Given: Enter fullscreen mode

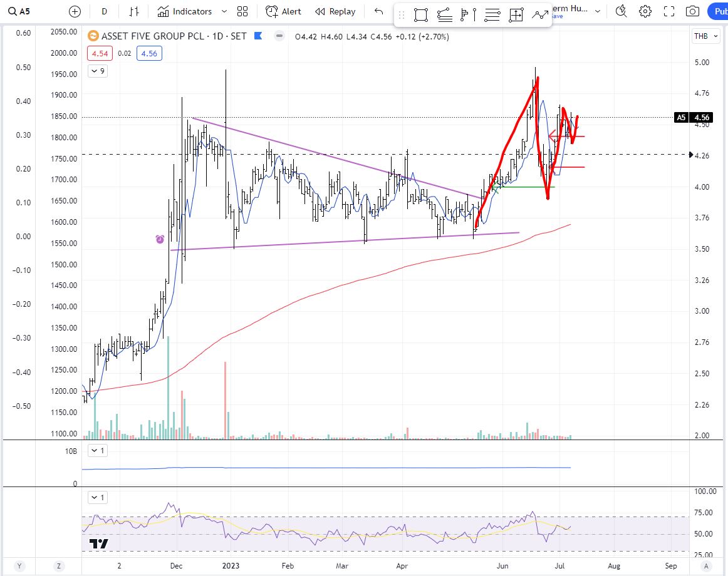Looking at the screenshot, I should click(x=669, y=11).
